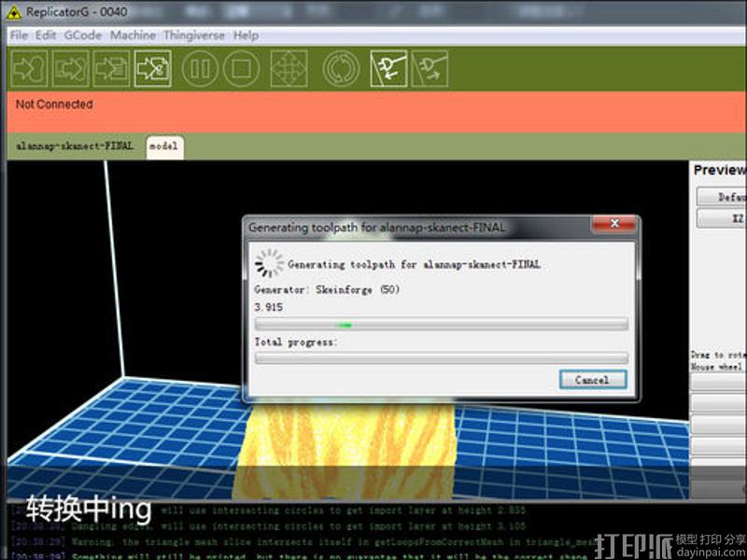Close the Generating toolpath dialog
This screenshot has height=560, width=747.
pos(615,225)
